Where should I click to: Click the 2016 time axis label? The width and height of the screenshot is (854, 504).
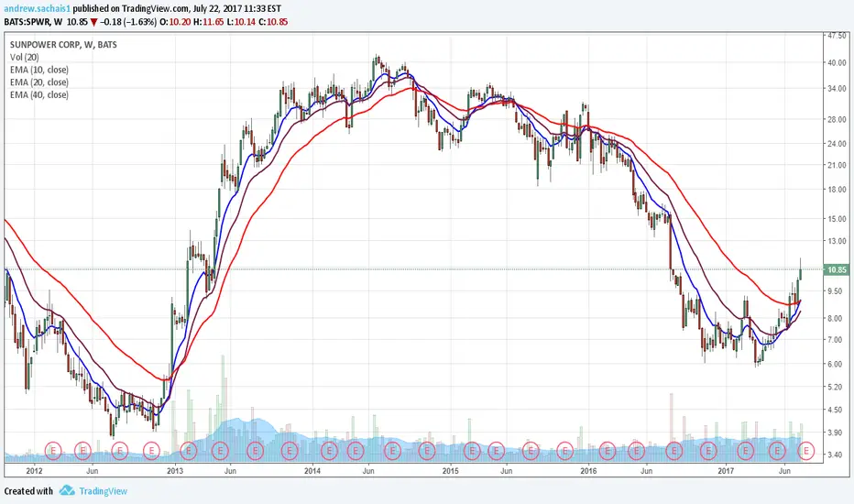(588, 471)
